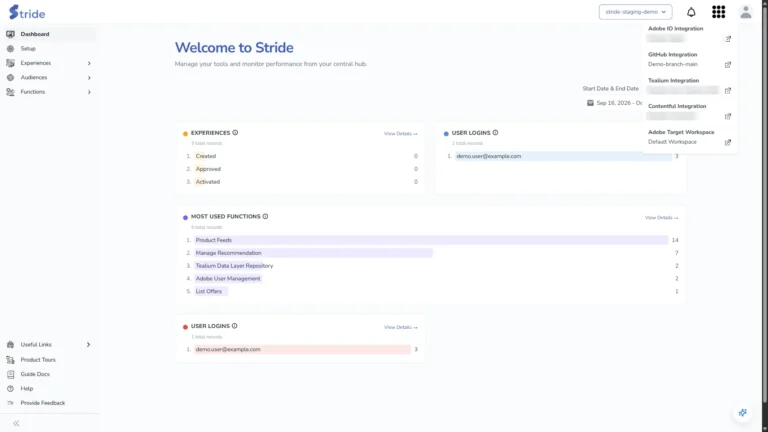Click the Approved experiences row

coord(301,169)
